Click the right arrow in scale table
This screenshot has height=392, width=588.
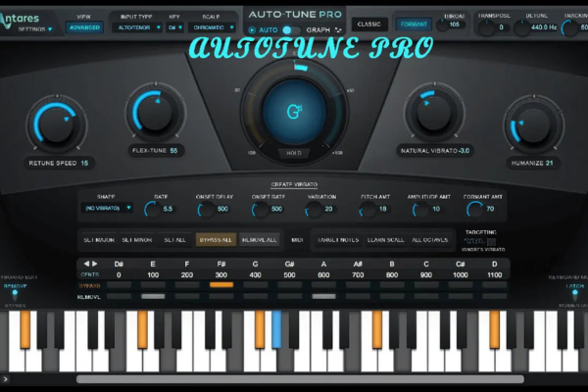pyautogui.click(x=95, y=264)
